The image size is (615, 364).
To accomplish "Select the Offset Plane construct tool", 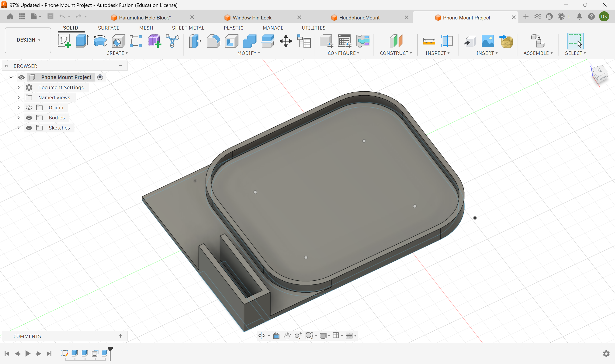I will (x=396, y=41).
